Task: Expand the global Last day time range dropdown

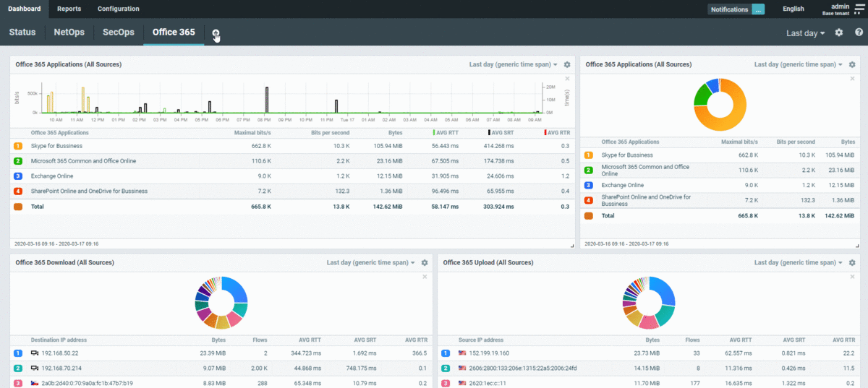Action: pyautogui.click(x=805, y=33)
